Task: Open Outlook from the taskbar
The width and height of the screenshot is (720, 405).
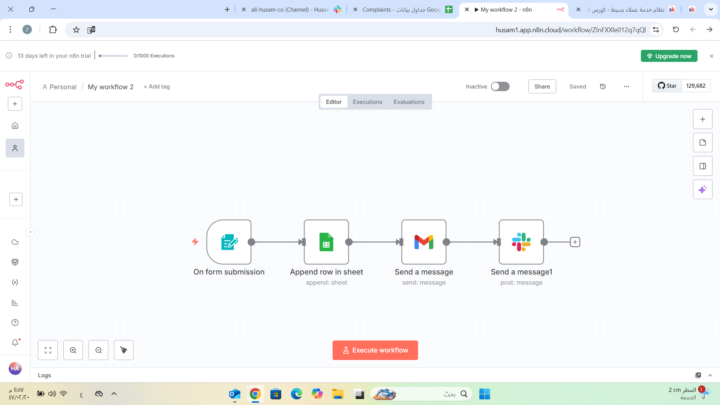Action: pyautogui.click(x=235, y=394)
